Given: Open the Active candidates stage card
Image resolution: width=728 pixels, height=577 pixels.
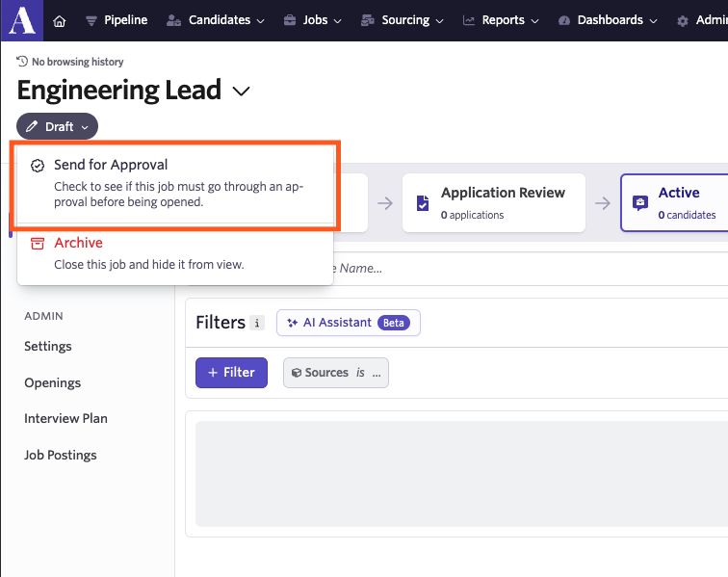Looking at the screenshot, I should (x=674, y=202).
